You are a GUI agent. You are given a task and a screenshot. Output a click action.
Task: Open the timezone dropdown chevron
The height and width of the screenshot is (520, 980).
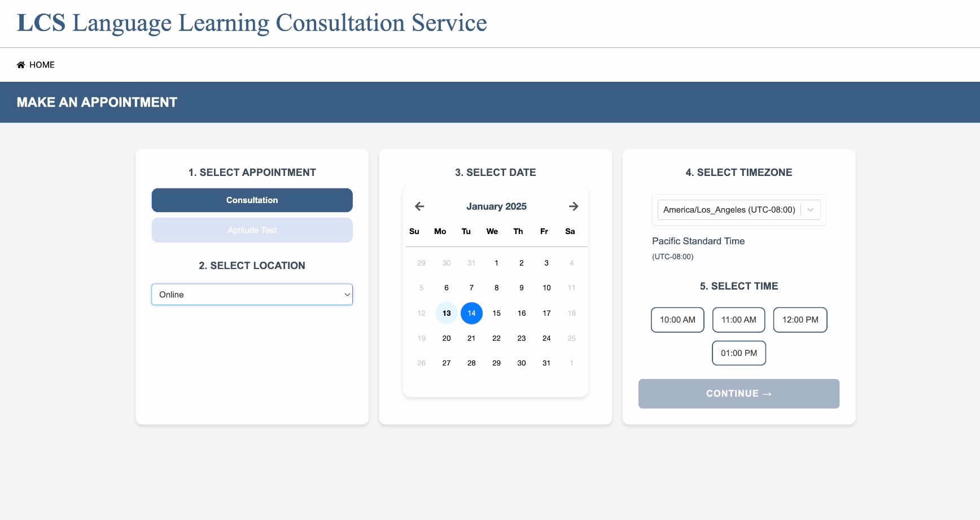coord(811,210)
